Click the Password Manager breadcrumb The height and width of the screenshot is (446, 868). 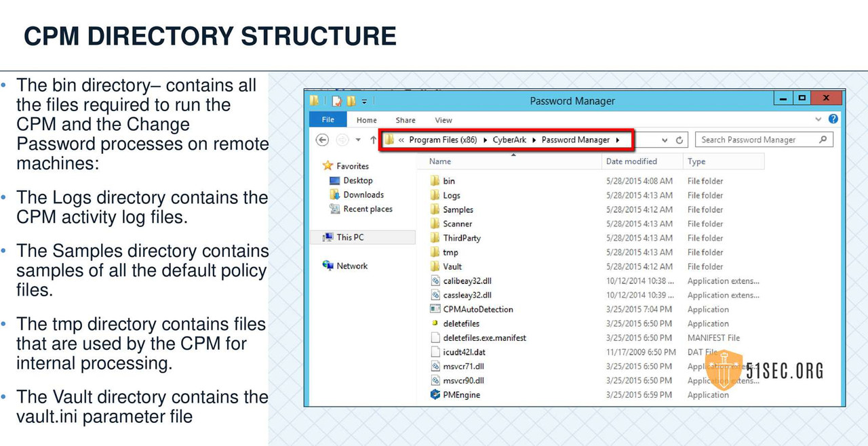[x=576, y=140]
